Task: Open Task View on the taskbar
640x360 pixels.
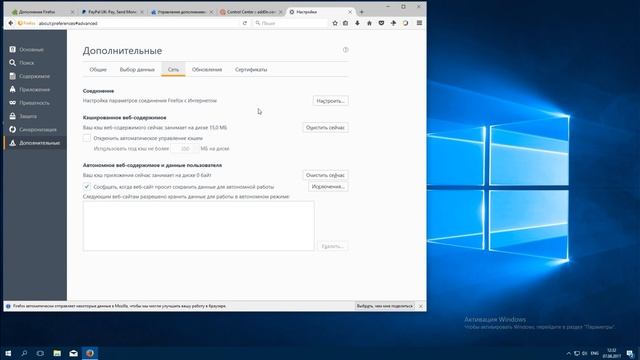Action: pyautogui.click(x=40, y=353)
